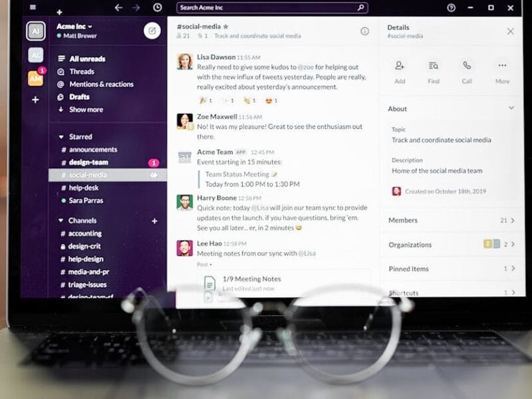Go back with the left arrow
The image size is (532, 399).
118,7
